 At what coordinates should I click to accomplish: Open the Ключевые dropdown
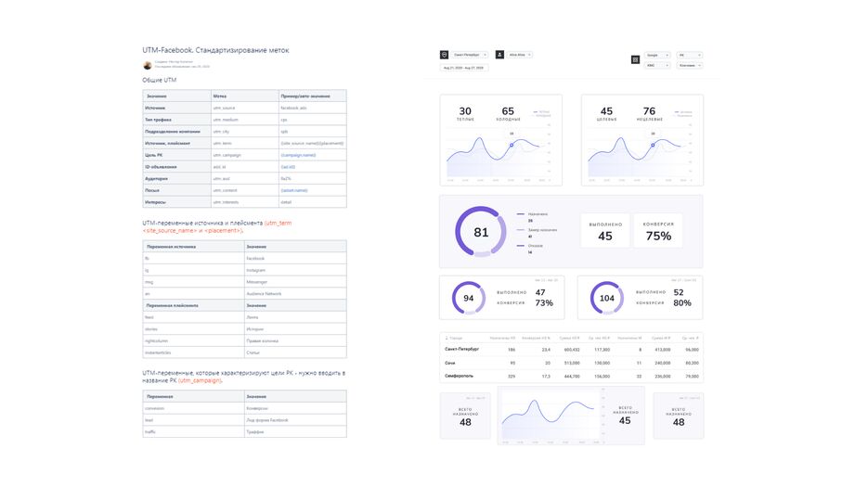point(689,65)
